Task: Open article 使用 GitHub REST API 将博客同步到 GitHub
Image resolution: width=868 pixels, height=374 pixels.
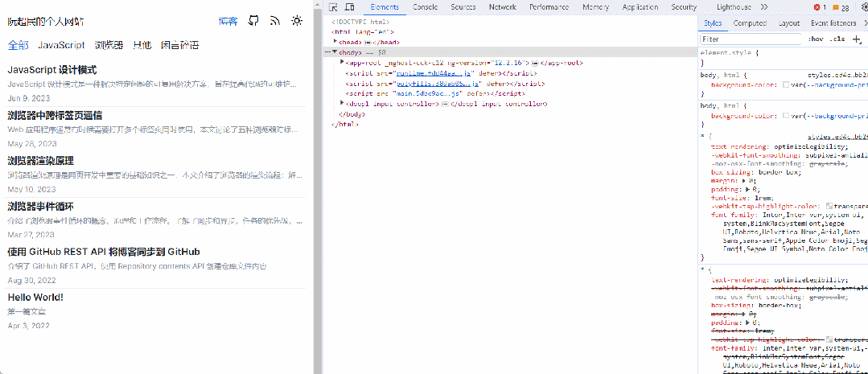Action: coord(104,252)
